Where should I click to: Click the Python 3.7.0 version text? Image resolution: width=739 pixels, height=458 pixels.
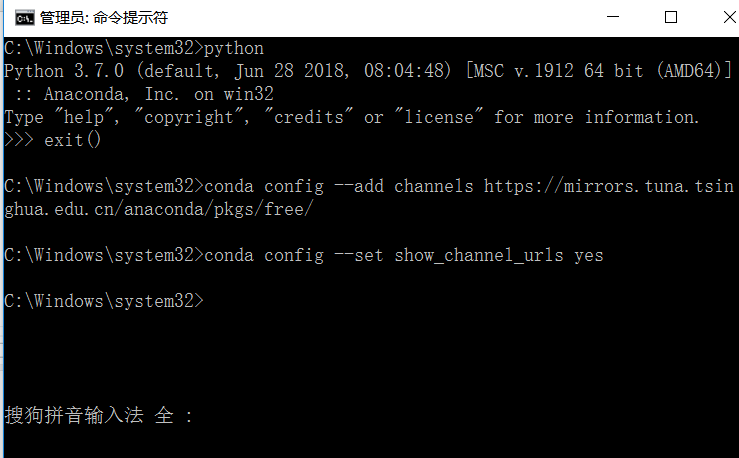(x=64, y=71)
